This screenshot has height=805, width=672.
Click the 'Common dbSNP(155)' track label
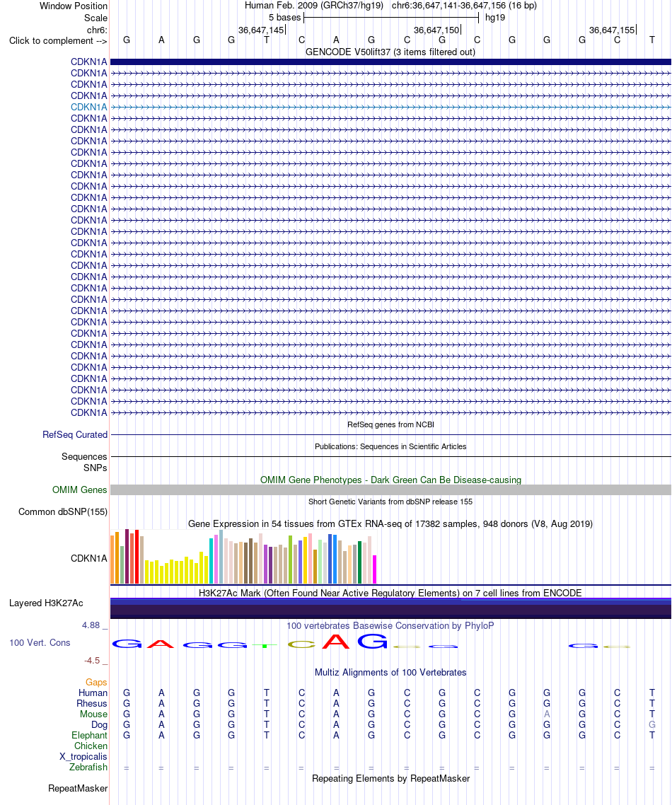point(63,512)
